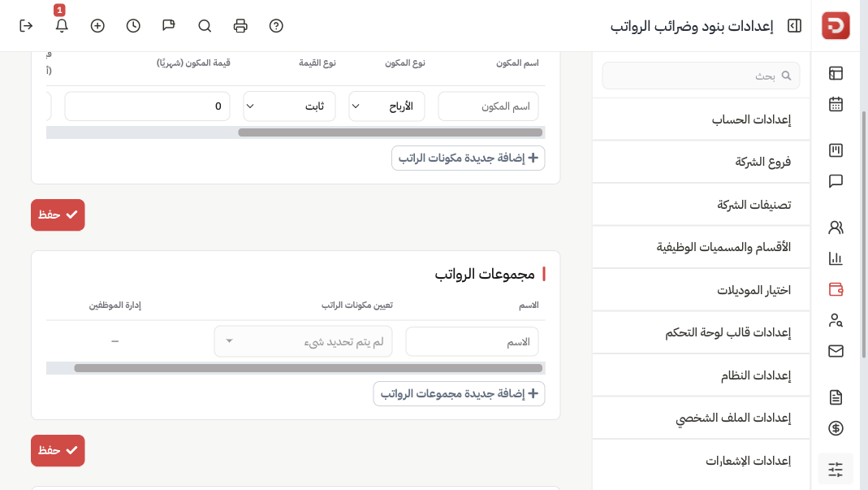Click the اسم المكون input field
Image resolution: width=868 pixels, height=490 pixels.
coord(488,106)
